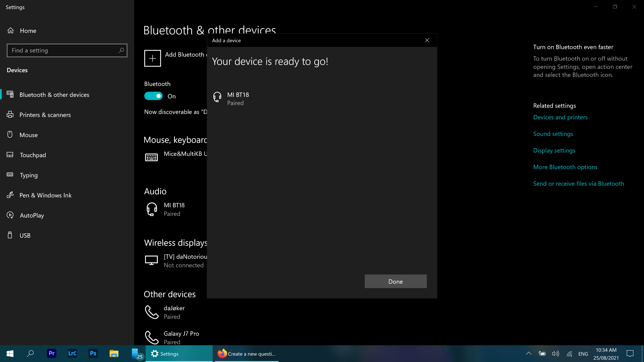Click the Done button in the dialog
The width and height of the screenshot is (644, 362).
click(x=395, y=281)
